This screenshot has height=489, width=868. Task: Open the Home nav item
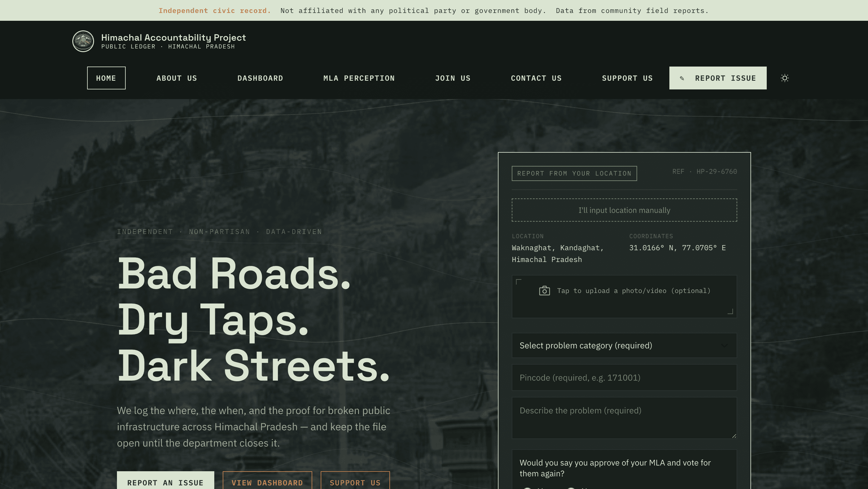pyautogui.click(x=106, y=78)
